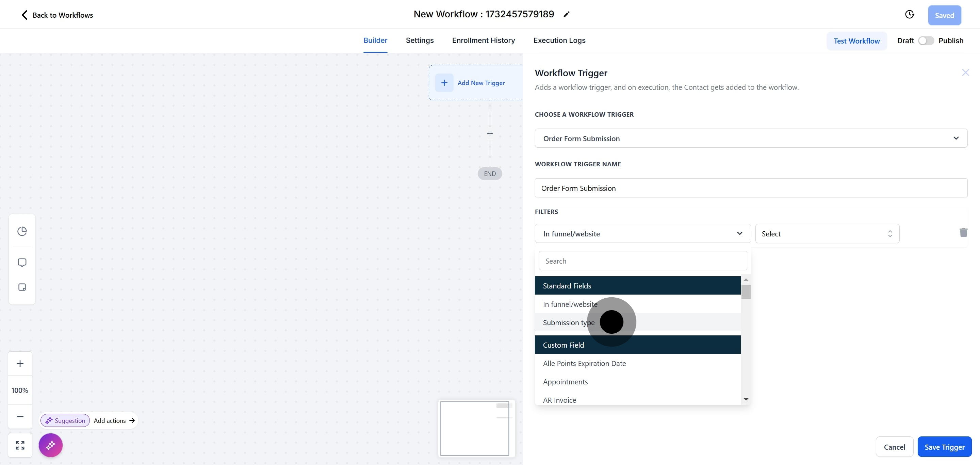Open the stats pie chart icon

pyautogui.click(x=22, y=231)
